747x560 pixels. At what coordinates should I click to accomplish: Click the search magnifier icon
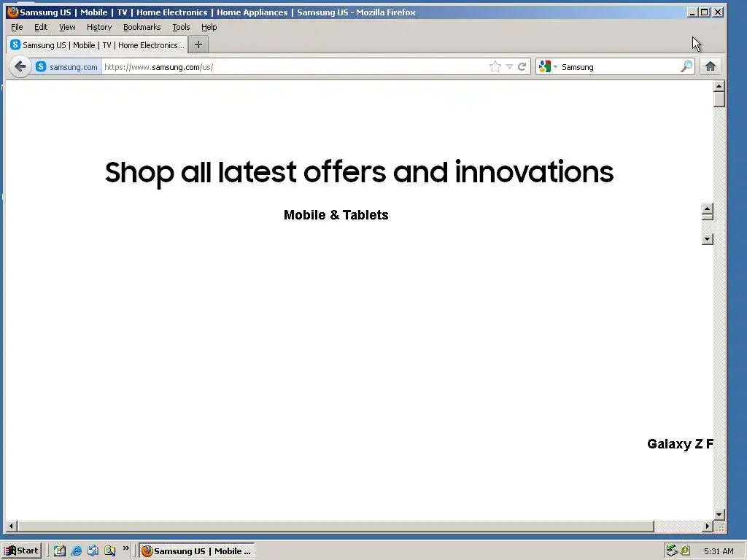[686, 66]
